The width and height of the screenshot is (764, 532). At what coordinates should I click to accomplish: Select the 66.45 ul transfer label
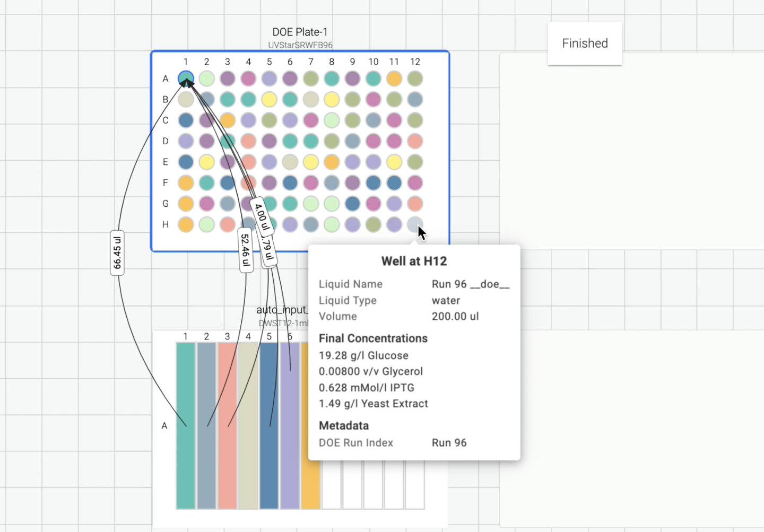(x=117, y=253)
